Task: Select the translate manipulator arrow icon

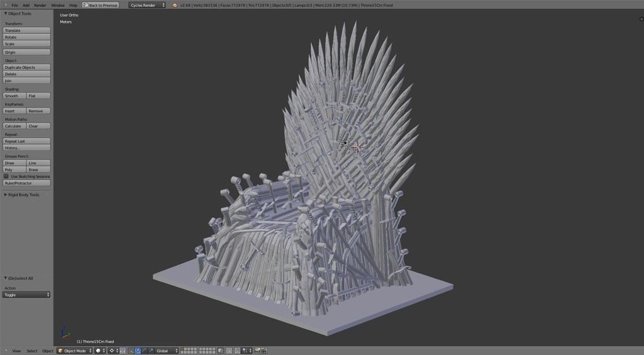Action: click(138, 351)
